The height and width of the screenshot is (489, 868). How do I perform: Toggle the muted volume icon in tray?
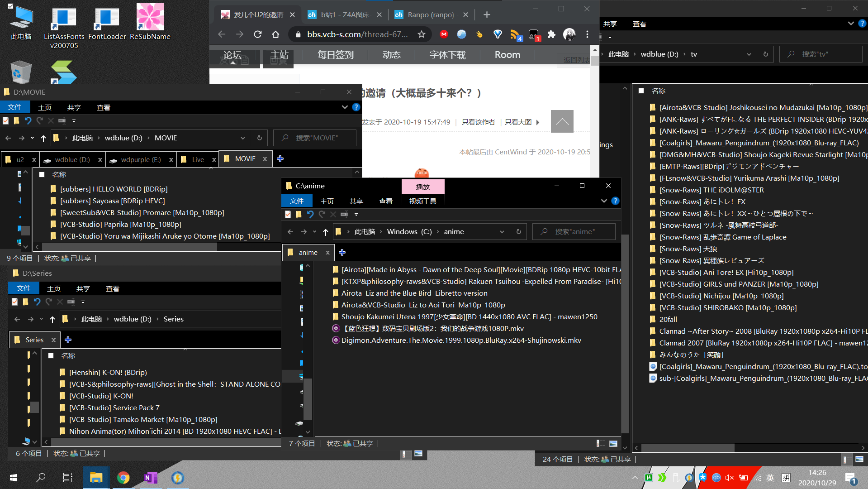point(729,478)
